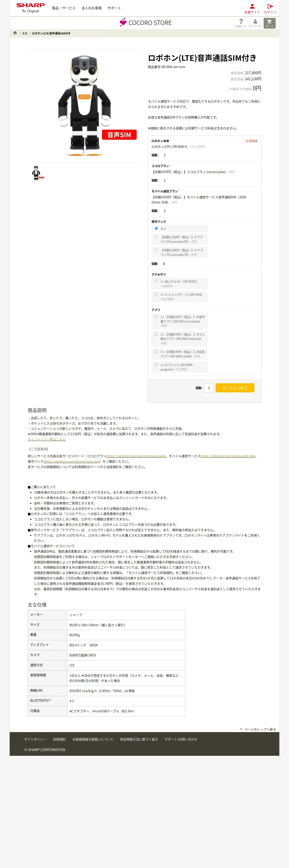Open robohon.com/service/care.php link
Screen dimensions: 289x868
coord(71,462)
